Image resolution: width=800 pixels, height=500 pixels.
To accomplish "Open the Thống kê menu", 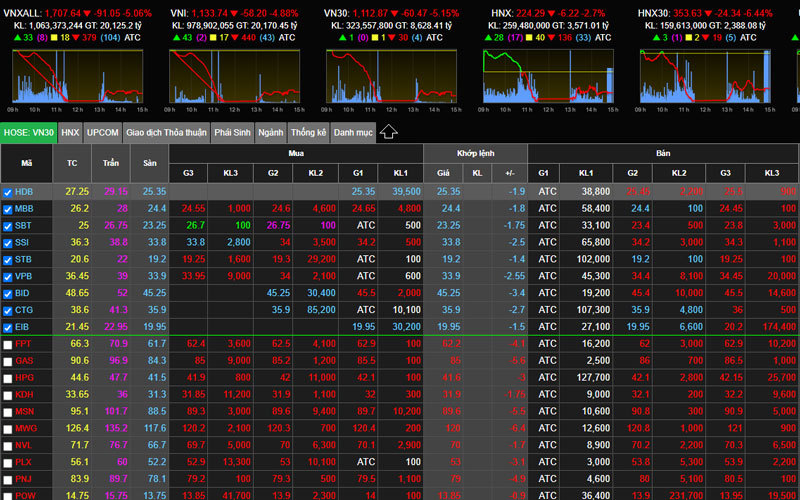I will pyautogui.click(x=309, y=132).
